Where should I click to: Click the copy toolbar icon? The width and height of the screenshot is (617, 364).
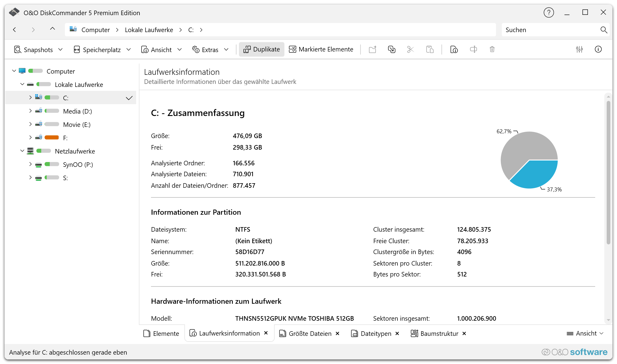click(x=391, y=49)
